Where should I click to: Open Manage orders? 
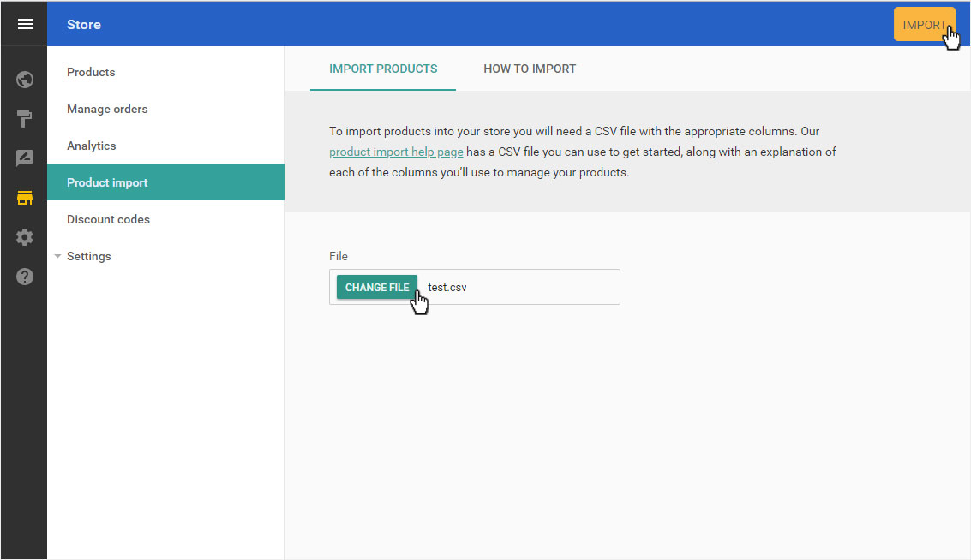coord(165,109)
